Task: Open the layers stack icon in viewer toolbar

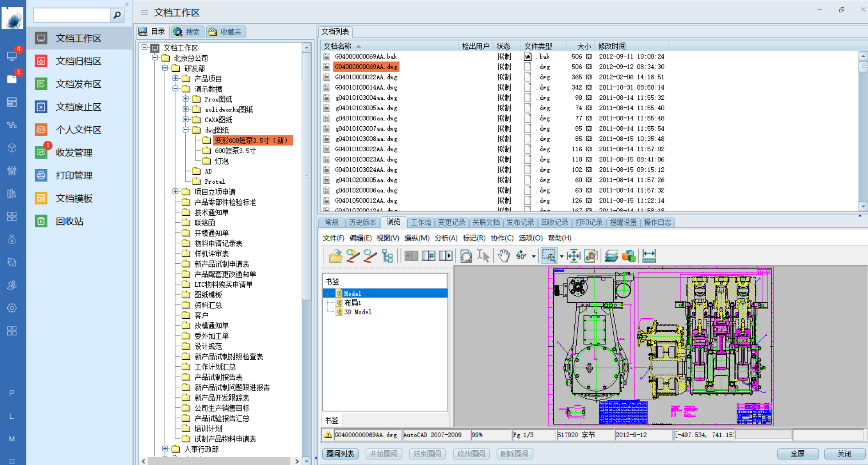Action: (x=611, y=256)
